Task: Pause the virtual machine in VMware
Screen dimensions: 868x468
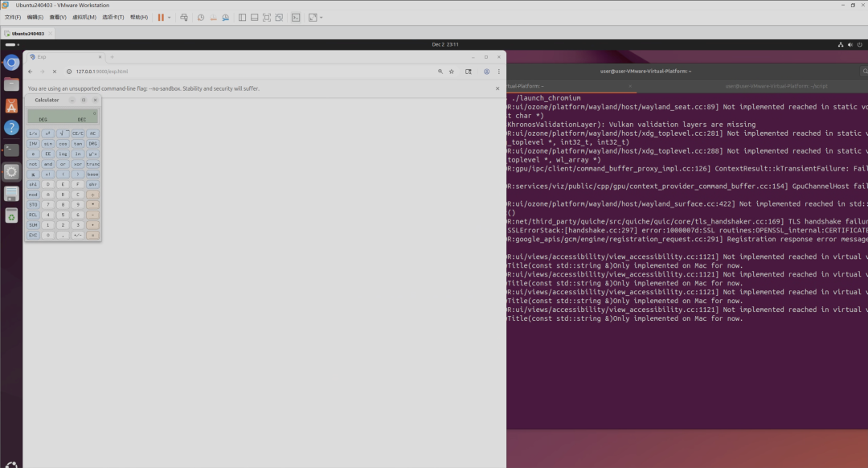Action: 161,18
